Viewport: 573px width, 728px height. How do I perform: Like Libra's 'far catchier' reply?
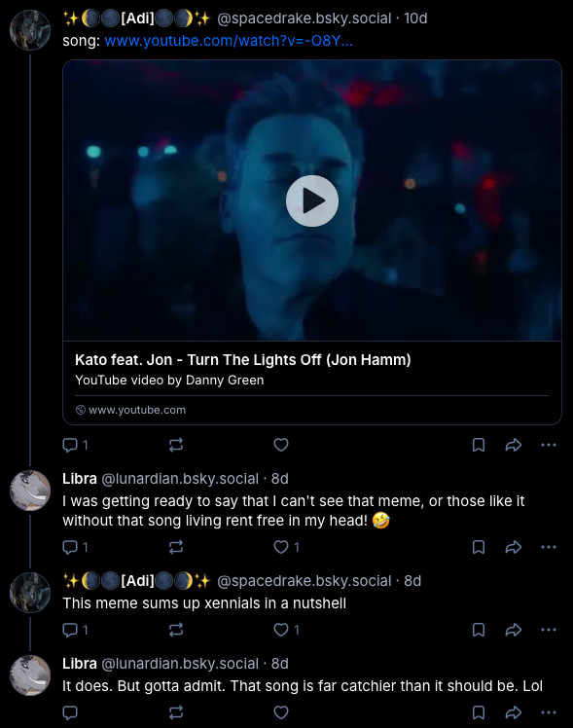[281, 712]
